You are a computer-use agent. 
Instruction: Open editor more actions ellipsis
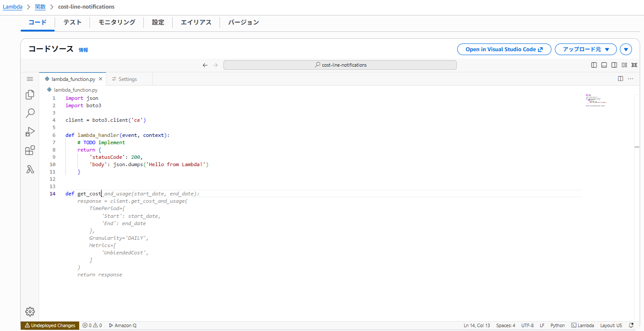point(631,79)
